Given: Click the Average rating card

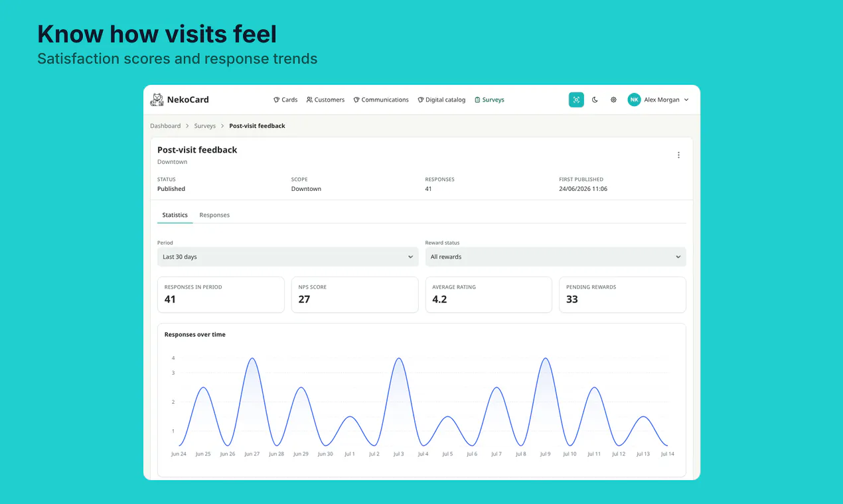Looking at the screenshot, I should [x=489, y=294].
